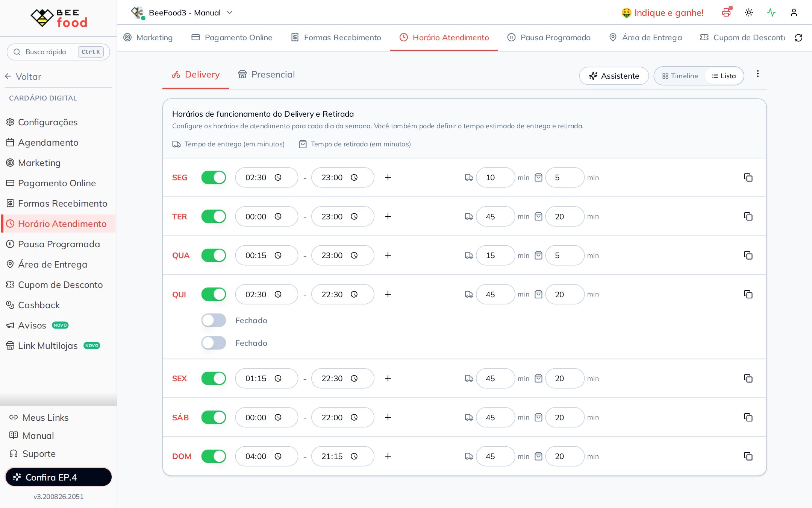The image size is (812, 508).
Task: Click Busca rápida search field
Action: tap(58, 52)
